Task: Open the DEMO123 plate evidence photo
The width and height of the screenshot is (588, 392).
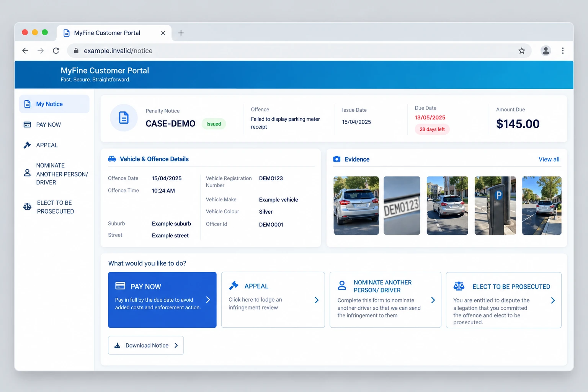Action: [x=402, y=206]
